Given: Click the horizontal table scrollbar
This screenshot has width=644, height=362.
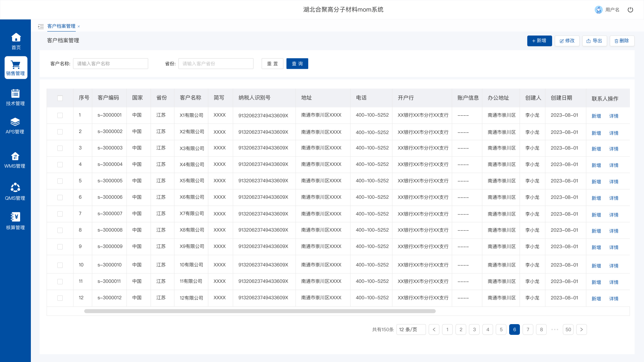Looking at the screenshot, I should coord(260,311).
